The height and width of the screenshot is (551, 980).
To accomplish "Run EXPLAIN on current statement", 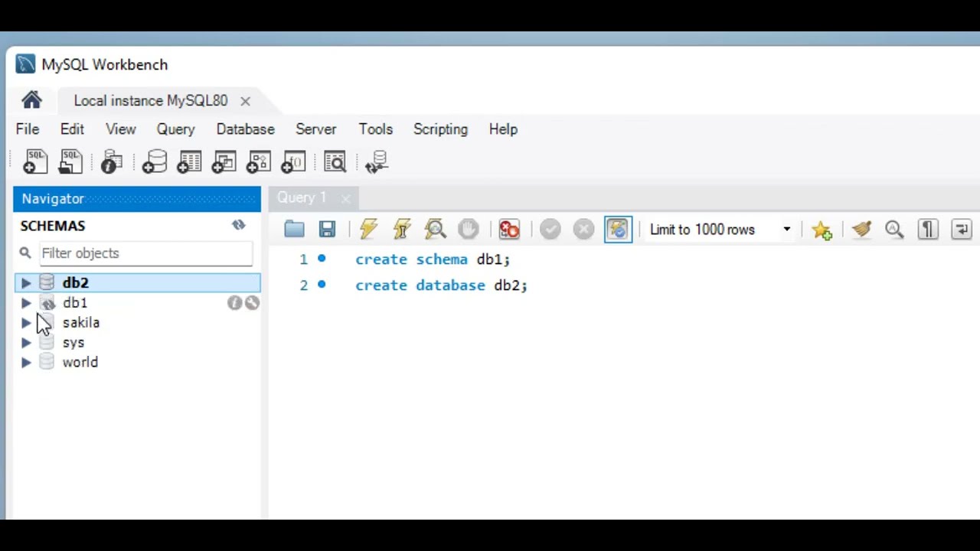I will [x=435, y=229].
